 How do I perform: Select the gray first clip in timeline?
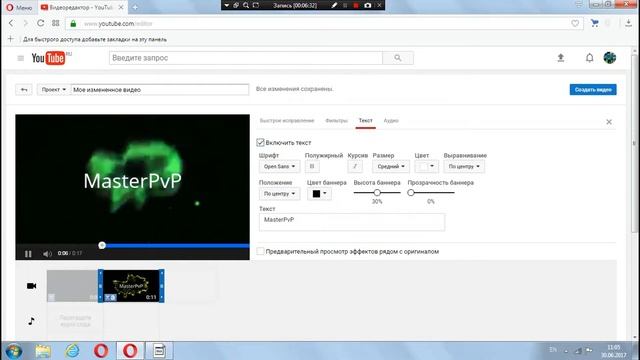(72, 286)
